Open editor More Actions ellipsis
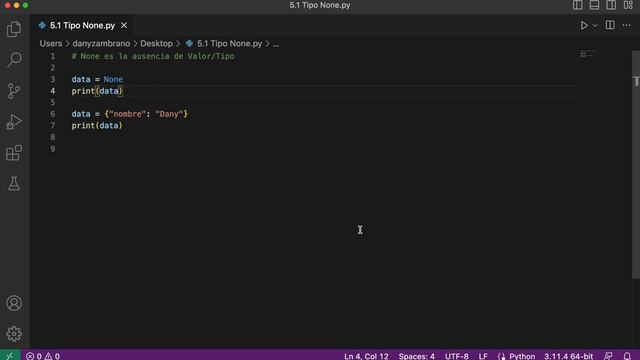640x360 pixels. click(x=627, y=25)
